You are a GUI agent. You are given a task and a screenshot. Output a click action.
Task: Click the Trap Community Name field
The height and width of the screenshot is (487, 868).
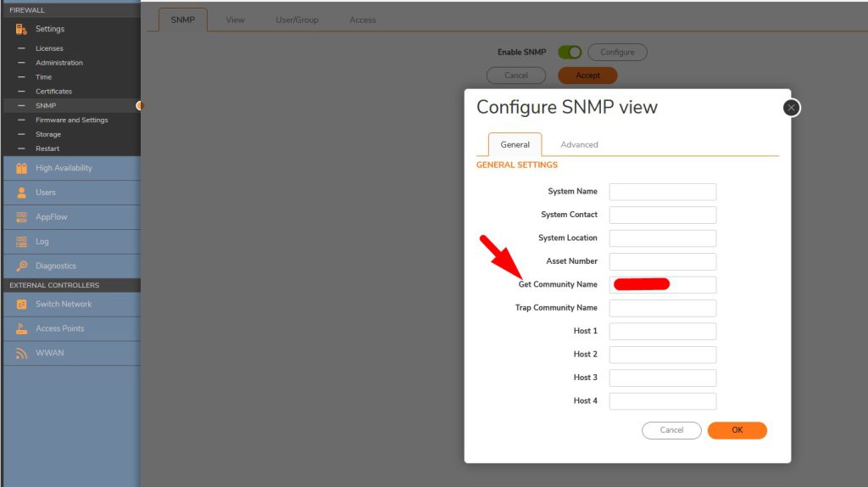662,308
